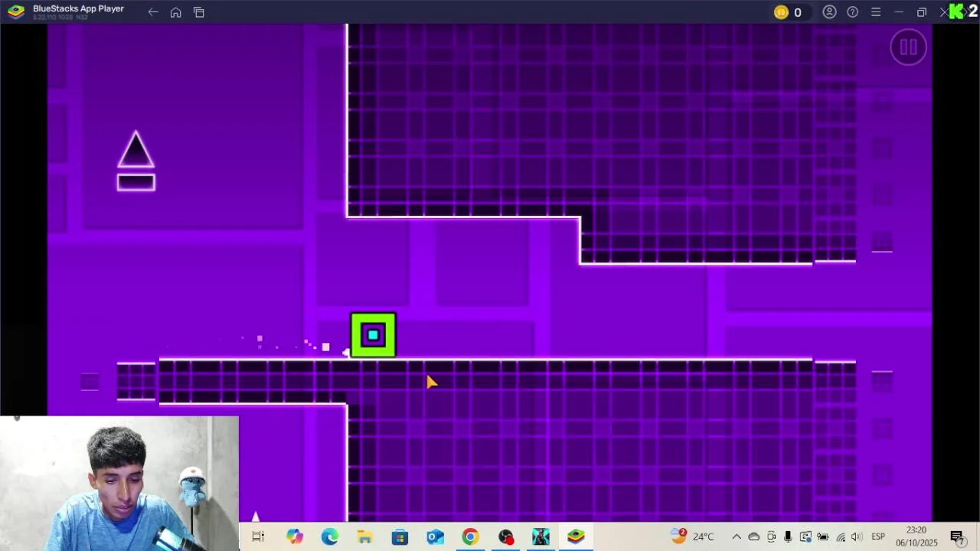Open the BlueStacks account profile icon

click(x=829, y=12)
